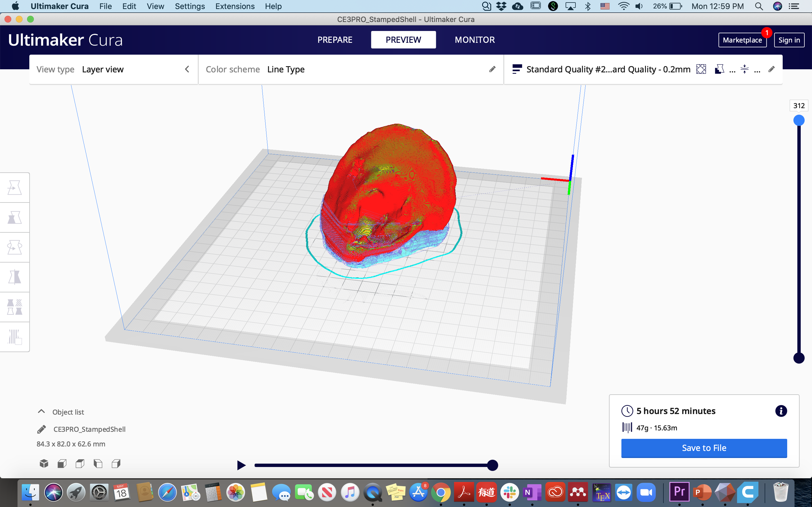Select the Move tool in left toolbar
Screen dimensions: 812x507
[x=14, y=187]
